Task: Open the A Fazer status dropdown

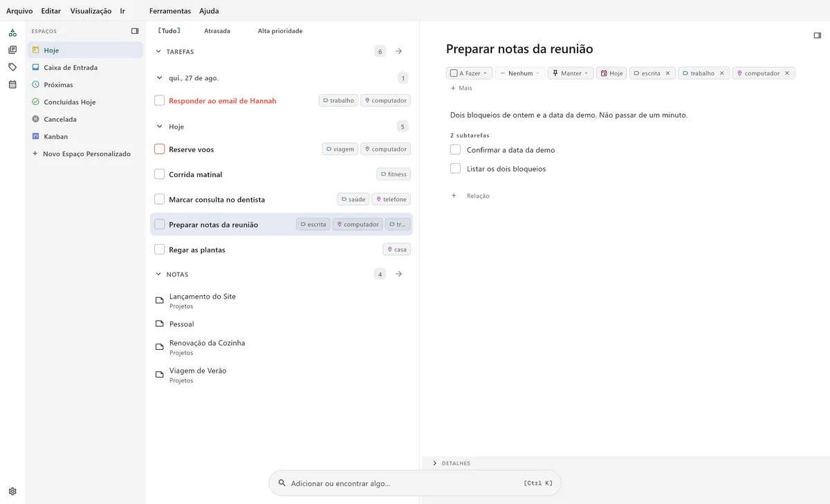Action: (469, 73)
